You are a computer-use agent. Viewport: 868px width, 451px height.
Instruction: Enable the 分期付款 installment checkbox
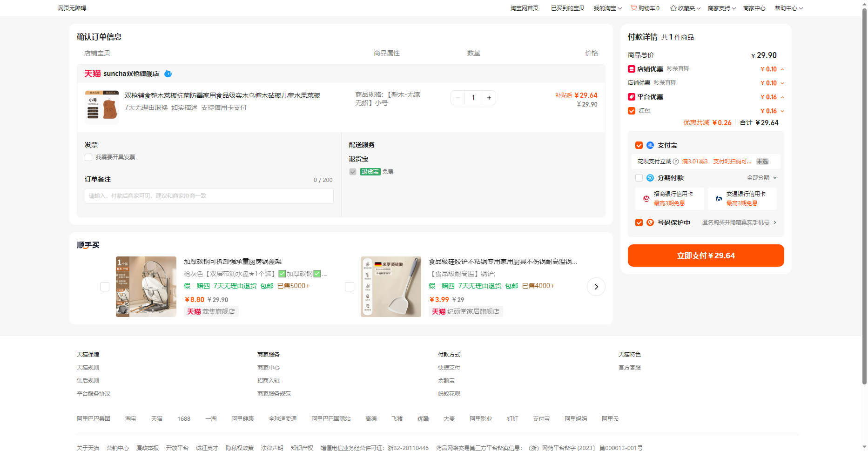(639, 178)
